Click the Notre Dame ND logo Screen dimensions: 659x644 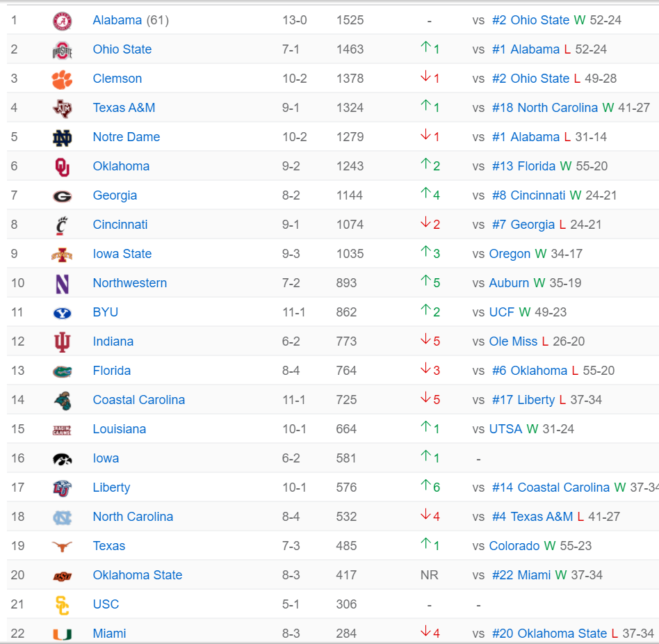click(62, 138)
